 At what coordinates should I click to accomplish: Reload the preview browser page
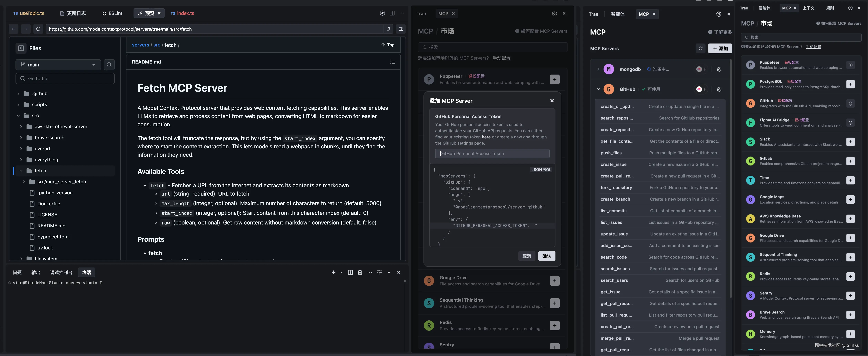[38, 29]
